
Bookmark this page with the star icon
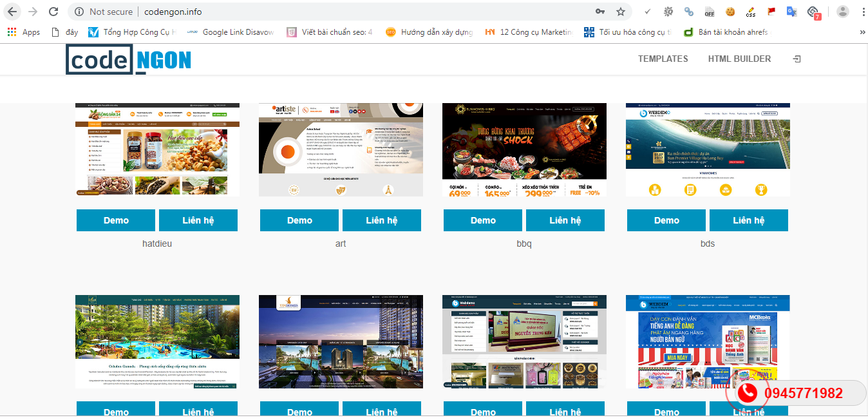tap(620, 12)
